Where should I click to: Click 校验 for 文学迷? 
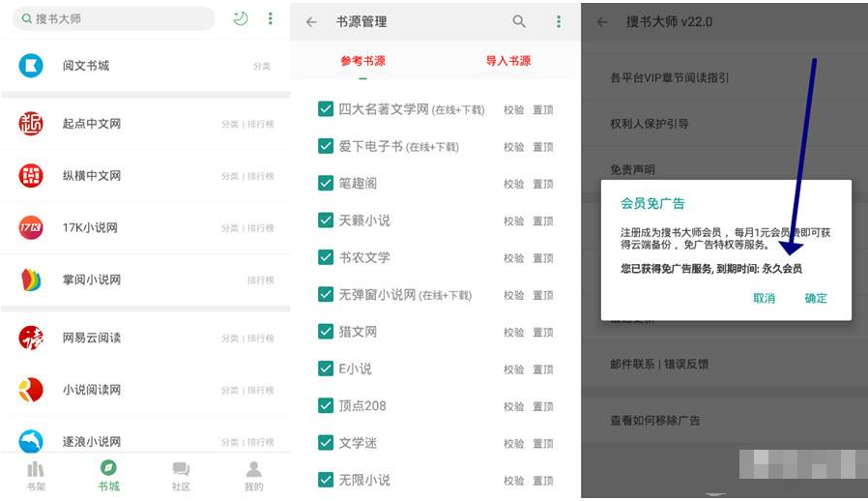(x=513, y=444)
